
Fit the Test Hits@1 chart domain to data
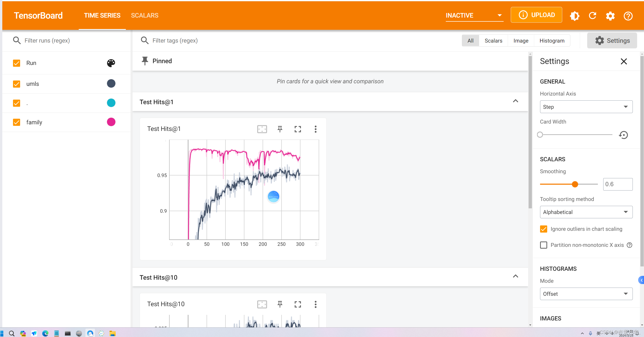tap(262, 129)
